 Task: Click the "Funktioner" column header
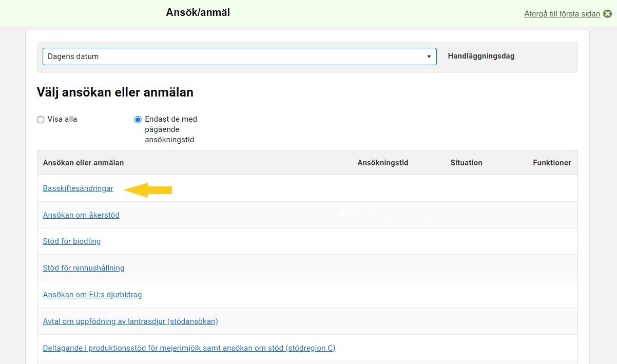553,163
